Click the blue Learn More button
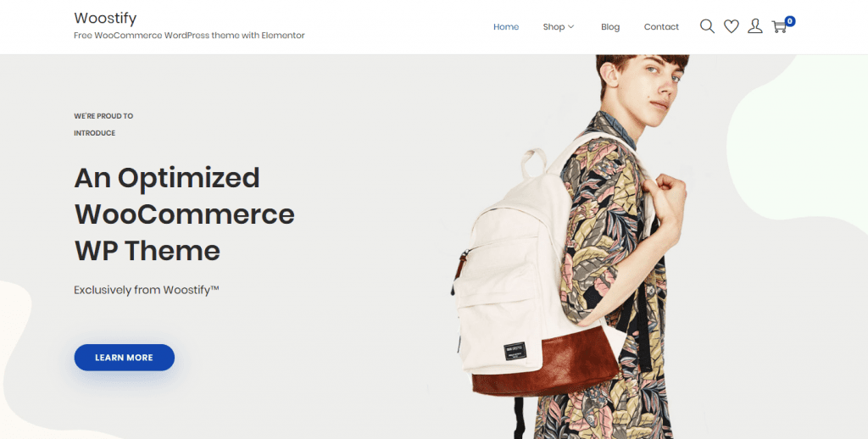Image resolution: width=868 pixels, height=439 pixels. (x=124, y=358)
